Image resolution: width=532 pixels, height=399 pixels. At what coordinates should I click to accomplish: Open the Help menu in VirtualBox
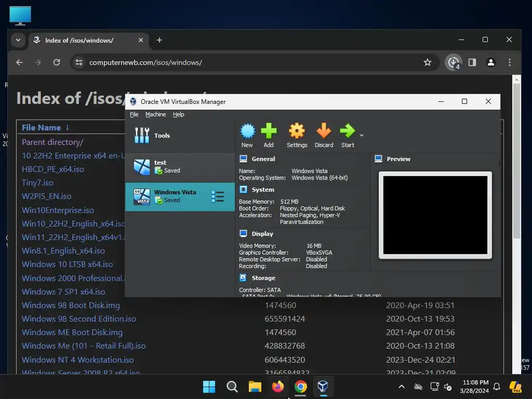click(179, 114)
